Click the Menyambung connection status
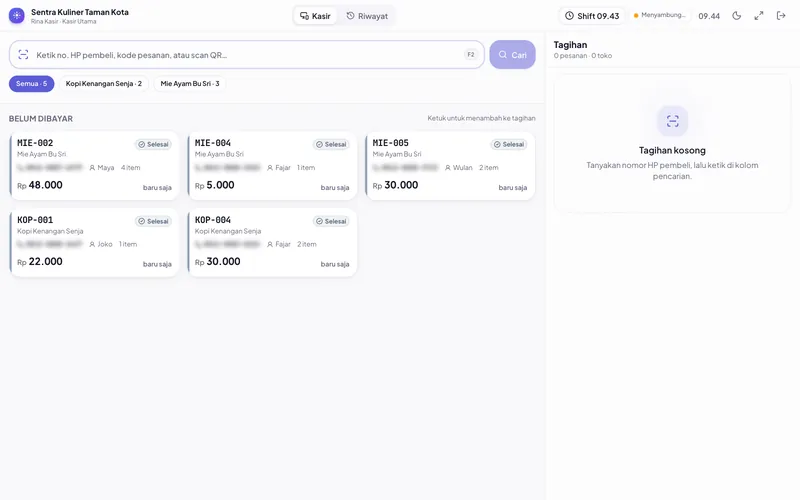Screen dimensions: 800x500 (x=660, y=15)
